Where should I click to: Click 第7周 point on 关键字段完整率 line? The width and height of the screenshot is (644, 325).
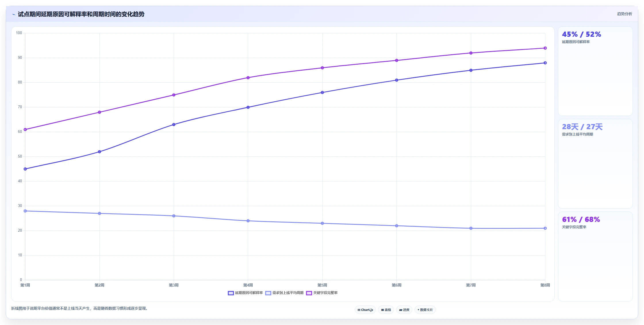click(x=471, y=53)
